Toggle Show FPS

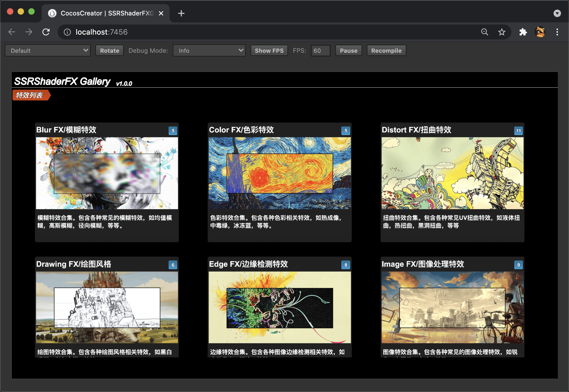[x=269, y=51]
